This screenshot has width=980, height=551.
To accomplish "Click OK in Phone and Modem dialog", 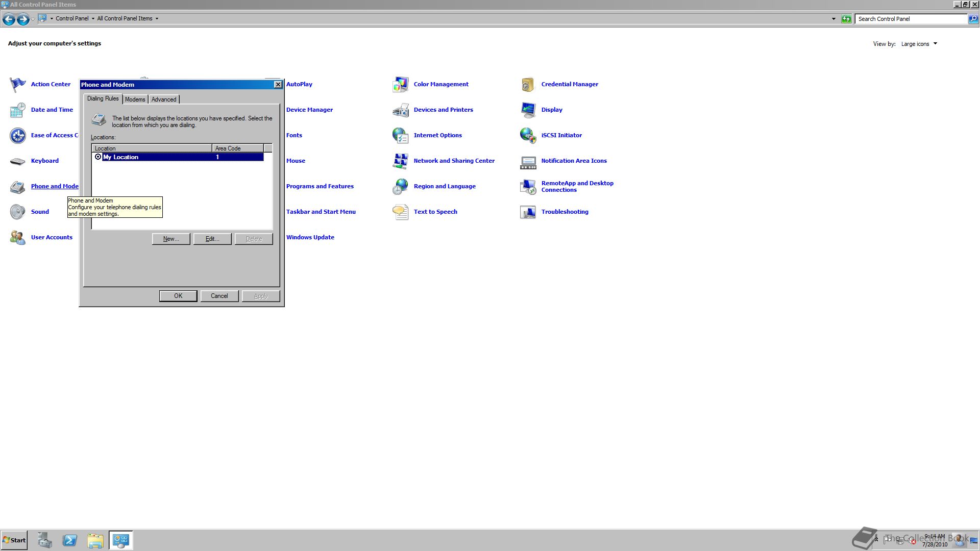I will pos(178,296).
